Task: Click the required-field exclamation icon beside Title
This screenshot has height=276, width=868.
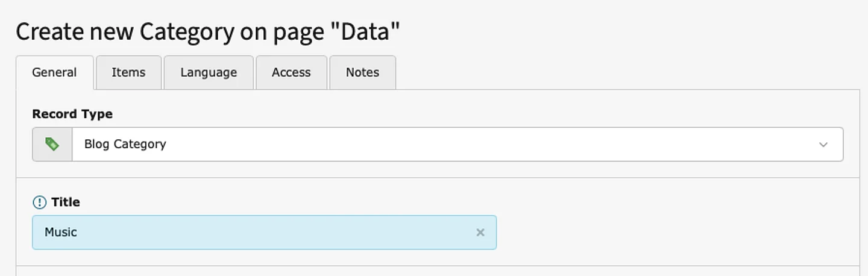Action: point(39,202)
